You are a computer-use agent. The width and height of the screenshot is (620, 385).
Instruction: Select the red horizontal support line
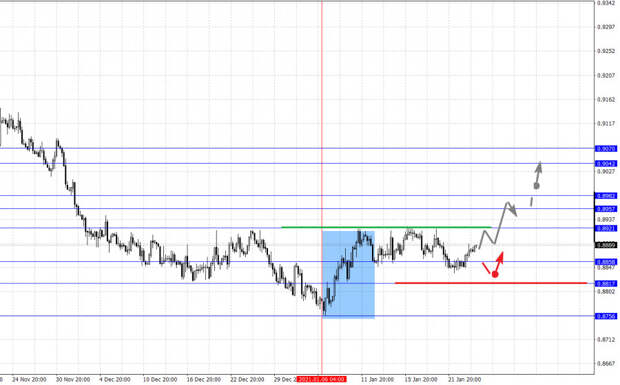click(491, 283)
